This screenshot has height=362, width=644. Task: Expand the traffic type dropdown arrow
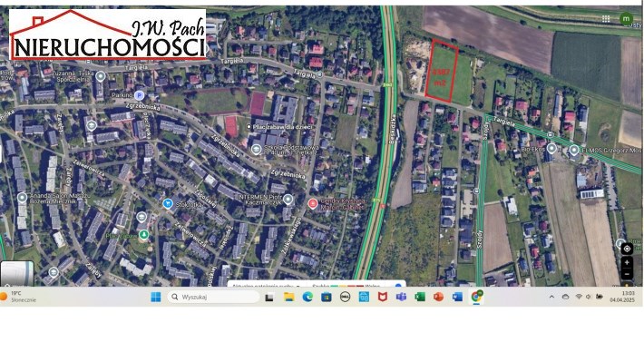pyautogui.click(x=298, y=285)
